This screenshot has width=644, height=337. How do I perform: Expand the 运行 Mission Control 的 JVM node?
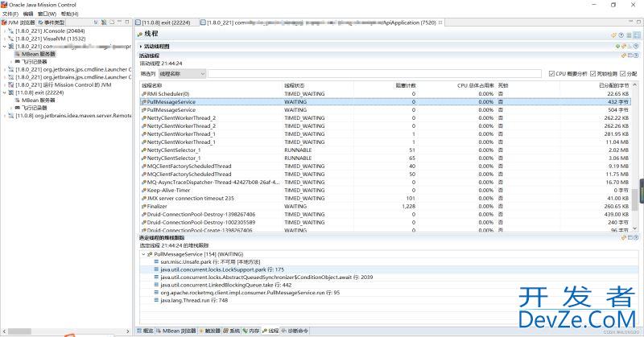pos(5,85)
